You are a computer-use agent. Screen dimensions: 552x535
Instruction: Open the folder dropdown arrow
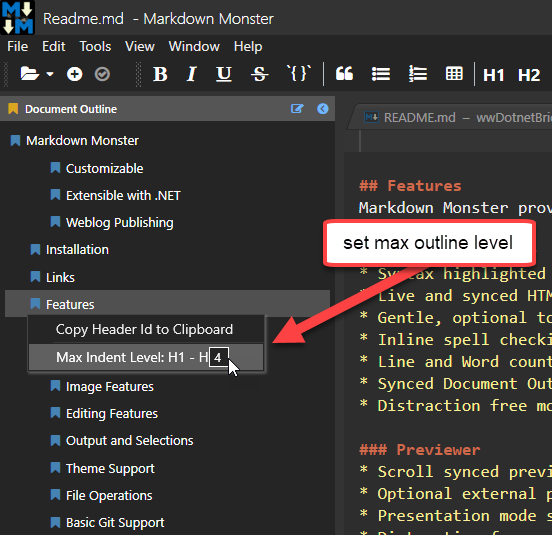(x=50, y=74)
